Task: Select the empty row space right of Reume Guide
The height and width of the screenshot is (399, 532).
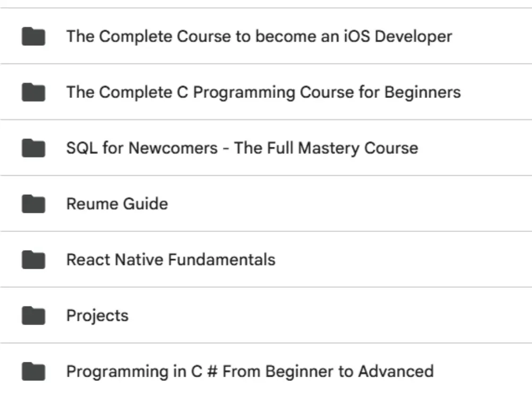Action: pyautogui.click(x=346, y=204)
